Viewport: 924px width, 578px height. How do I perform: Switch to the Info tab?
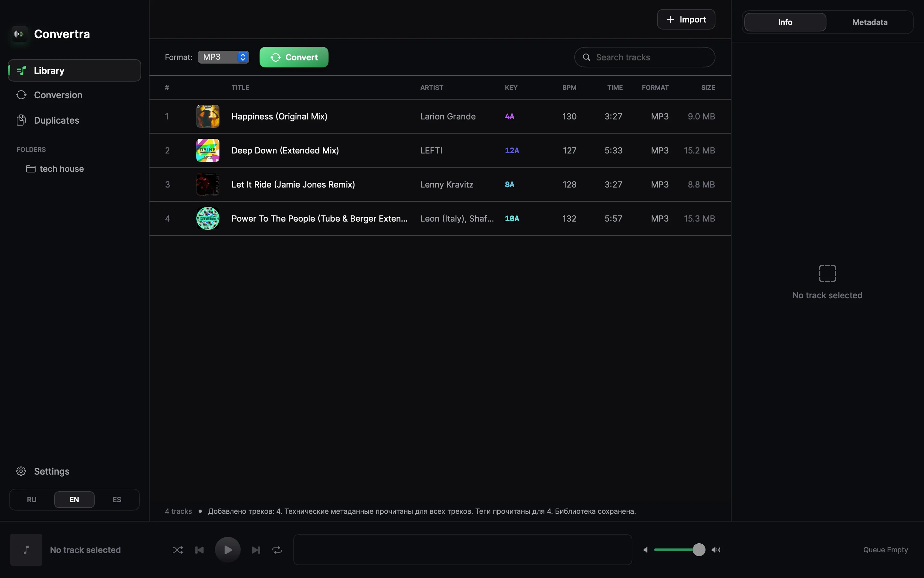785,22
